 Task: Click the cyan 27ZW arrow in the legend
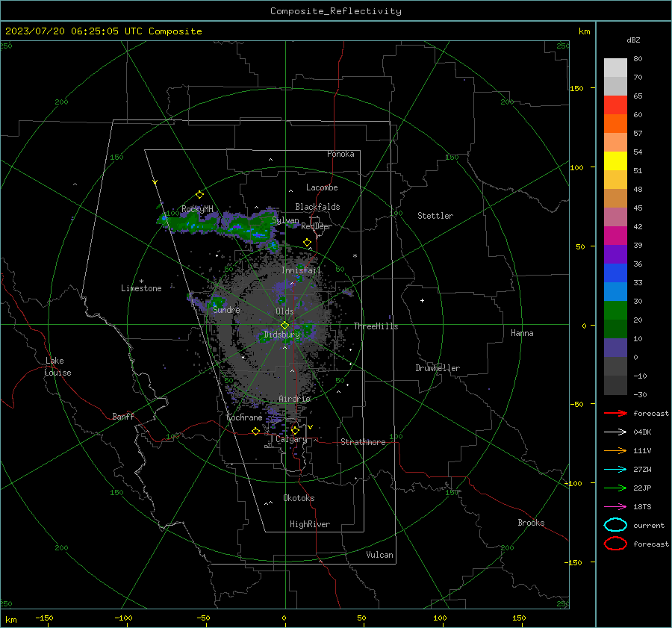615,470
